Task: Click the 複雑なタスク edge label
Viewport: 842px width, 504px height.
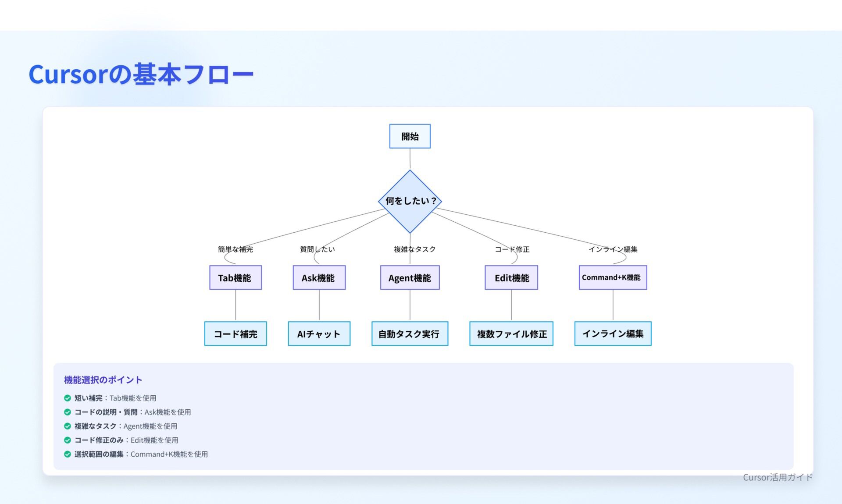Action: (414, 249)
